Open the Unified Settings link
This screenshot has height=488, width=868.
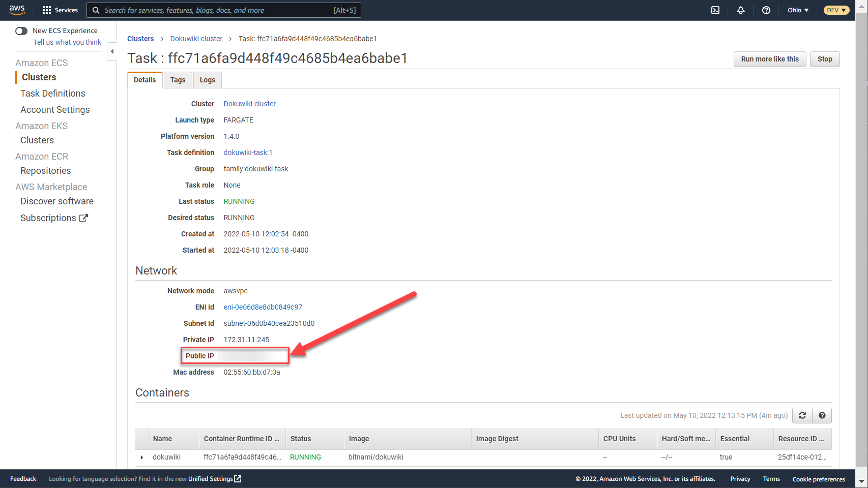(x=211, y=479)
